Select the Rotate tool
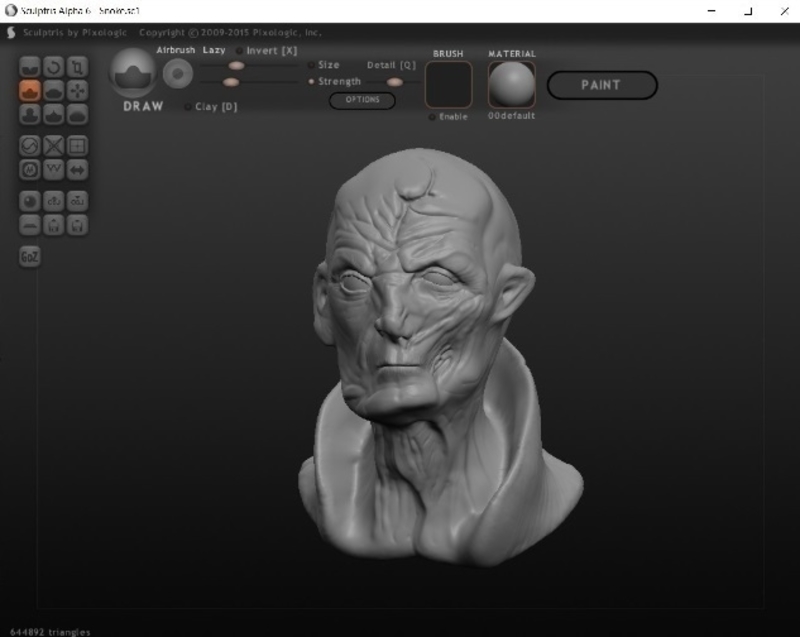Image resolution: width=800 pixels, height=637 pixels. click(x=54, y=67)
